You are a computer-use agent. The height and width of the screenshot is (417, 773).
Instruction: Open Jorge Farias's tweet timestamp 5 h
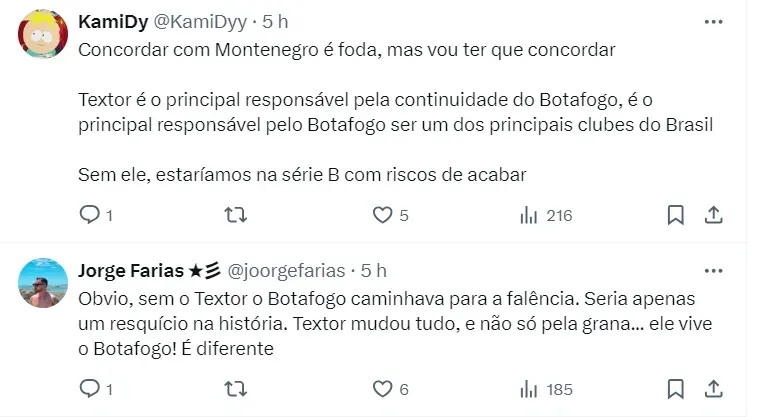pyautogui.click(x=374, y=270)
